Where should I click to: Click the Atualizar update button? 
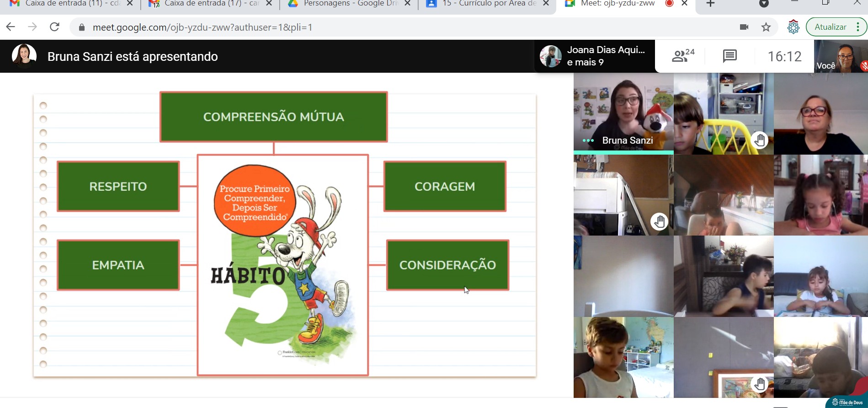(830, 27)
